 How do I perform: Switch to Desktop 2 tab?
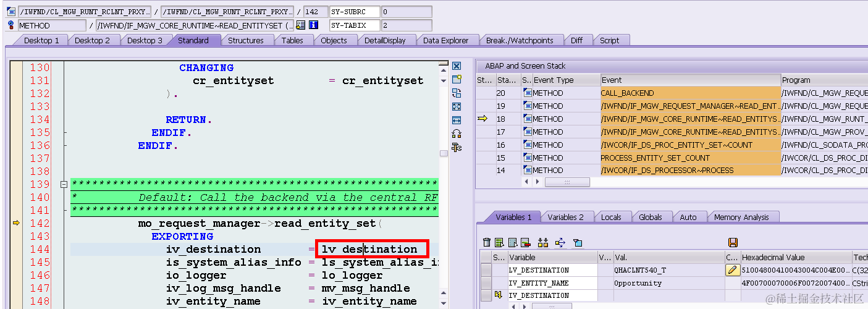click(92, 40)
